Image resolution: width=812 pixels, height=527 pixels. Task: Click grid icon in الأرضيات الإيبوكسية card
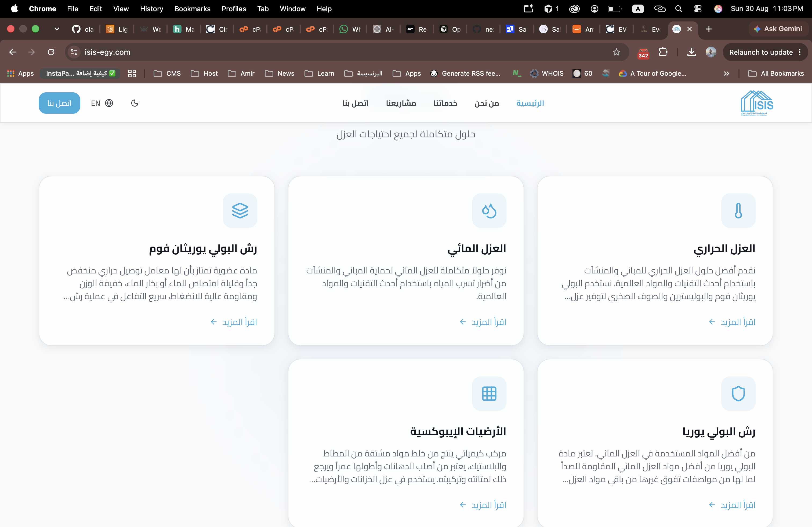[x=489, y=393]
